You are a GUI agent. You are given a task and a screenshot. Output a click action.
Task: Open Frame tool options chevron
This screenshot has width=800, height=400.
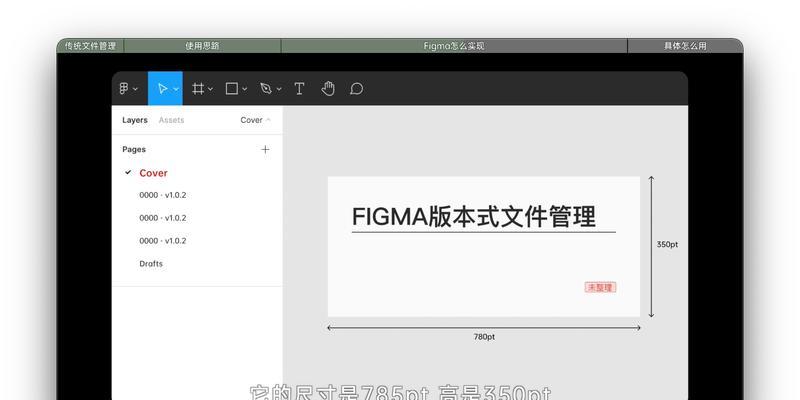point(210,89)
